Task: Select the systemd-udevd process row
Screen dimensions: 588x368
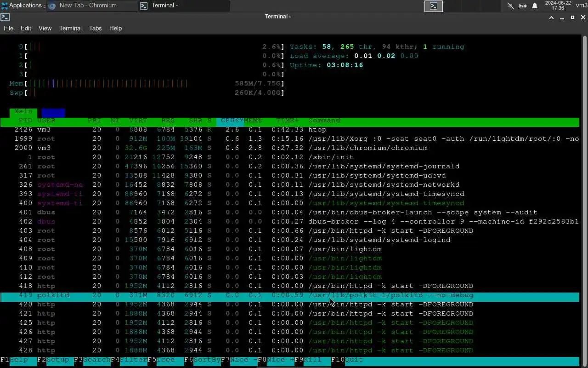Action: [289, 176]
